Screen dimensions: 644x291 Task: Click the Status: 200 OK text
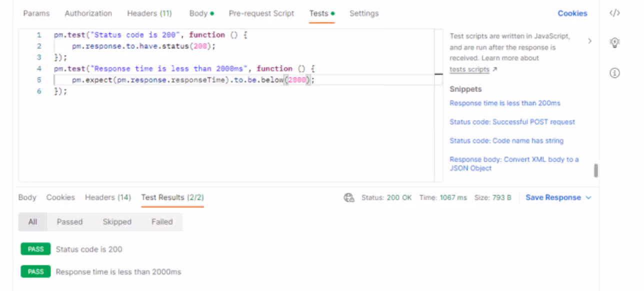(x=386, y=198)
